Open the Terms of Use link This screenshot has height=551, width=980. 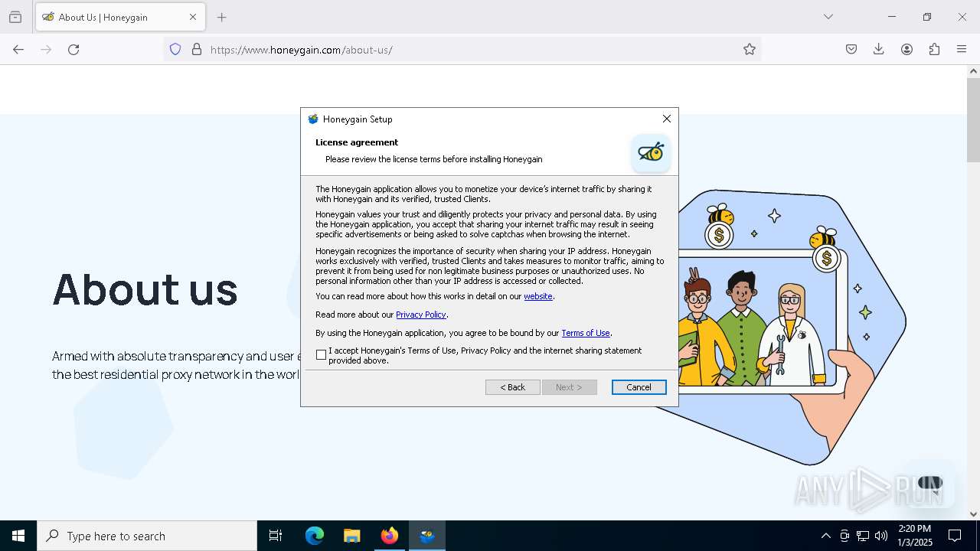pos(585,333)
